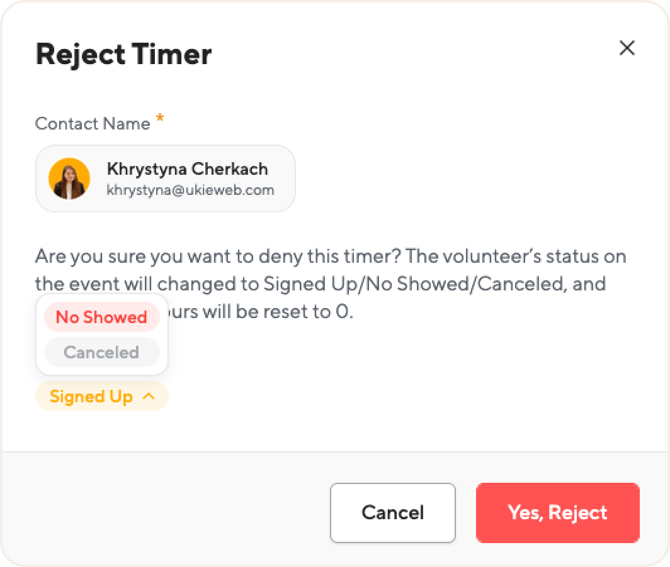Click the chevron beside Signed Up

click(x=148, y=396)
